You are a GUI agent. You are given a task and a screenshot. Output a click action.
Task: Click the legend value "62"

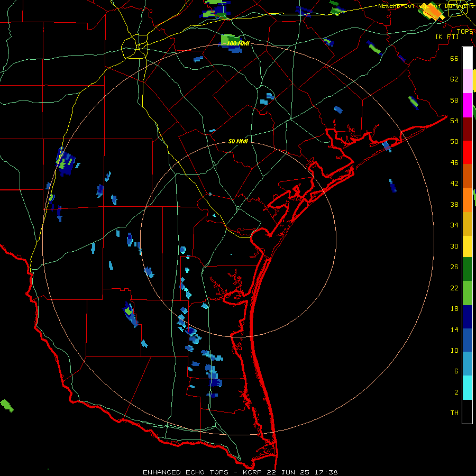coord(454,79)
